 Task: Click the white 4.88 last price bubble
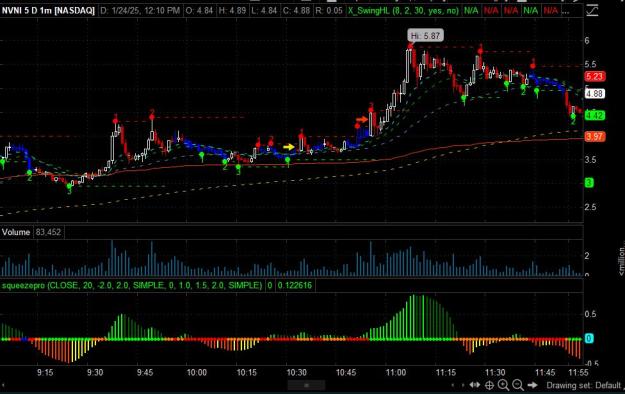click(595, 94)
